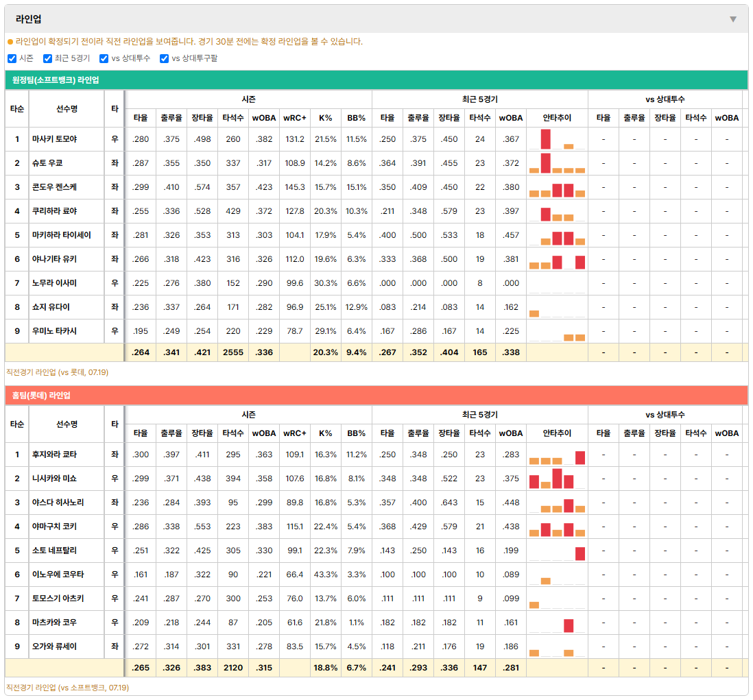Viewport: 753px width, 700px height.
Task: Sort away lineup by K% column
Action: tap(325, 118)
